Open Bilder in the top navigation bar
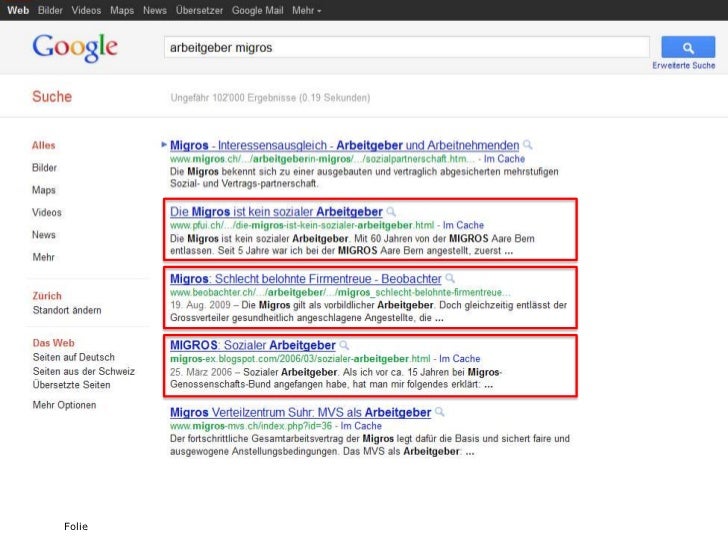 [x=50, y=10]
